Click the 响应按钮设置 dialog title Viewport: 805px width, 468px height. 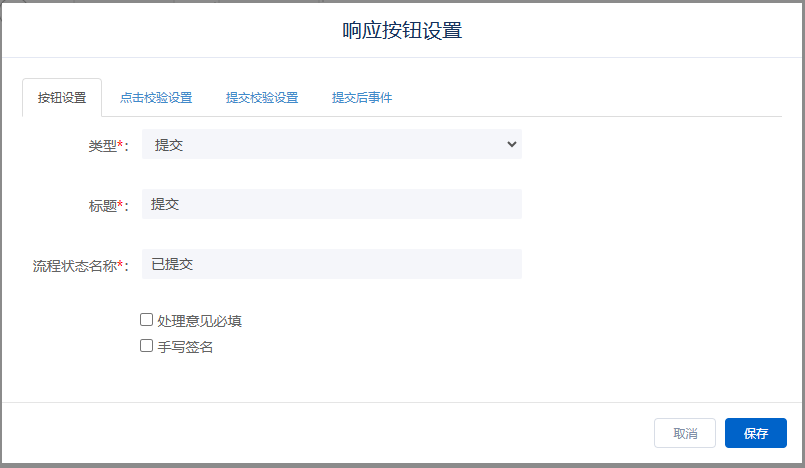coord(402,30)
